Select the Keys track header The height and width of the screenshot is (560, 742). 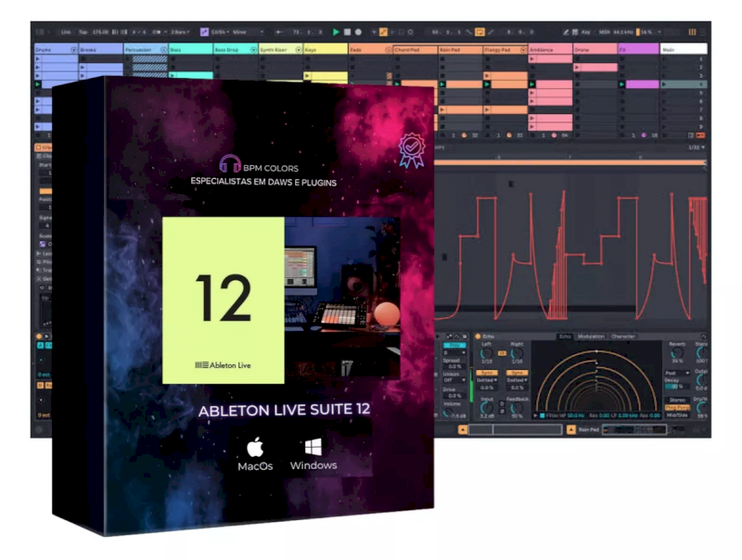[x=326, y=49]
